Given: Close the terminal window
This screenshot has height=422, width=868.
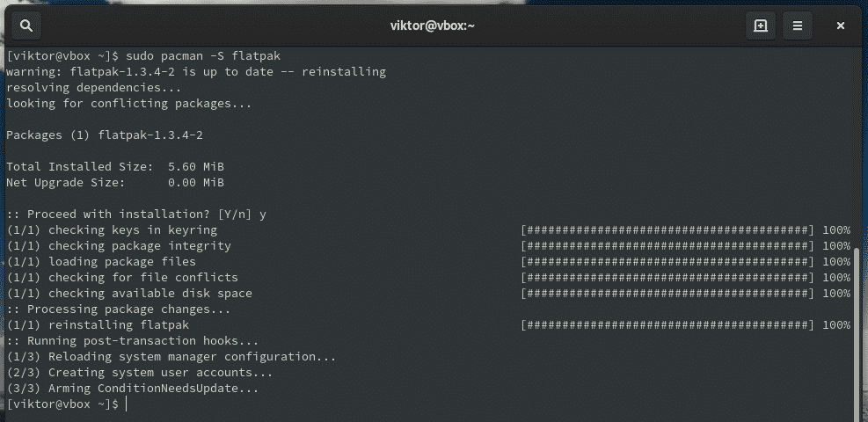Looking at the screenshot, I should click(x=841, y=25).
